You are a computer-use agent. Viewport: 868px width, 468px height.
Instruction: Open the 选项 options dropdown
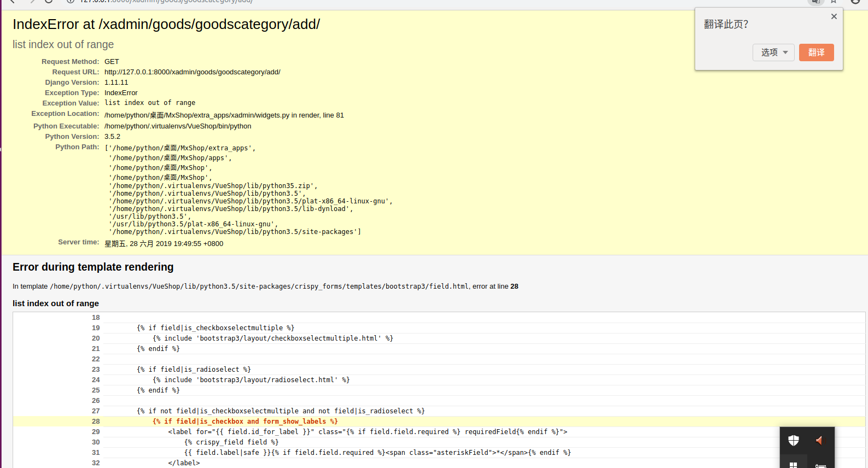pos(773,52)
